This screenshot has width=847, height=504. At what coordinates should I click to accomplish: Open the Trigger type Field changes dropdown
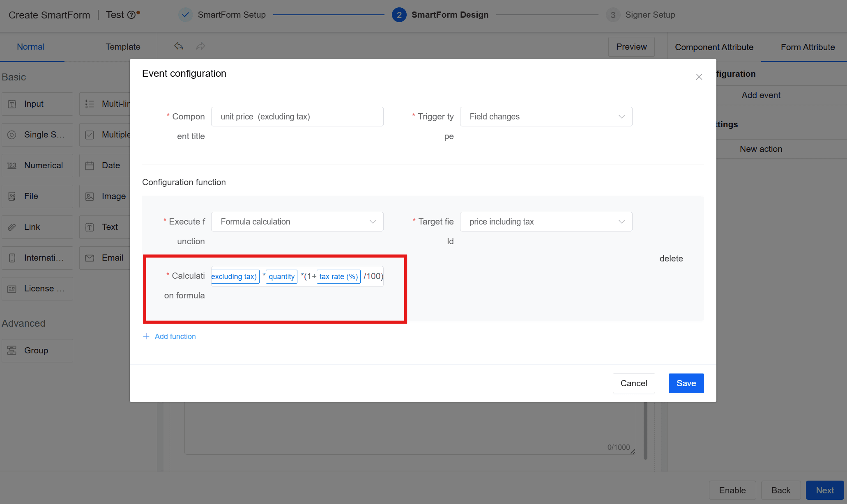click(x=546, y=117)
